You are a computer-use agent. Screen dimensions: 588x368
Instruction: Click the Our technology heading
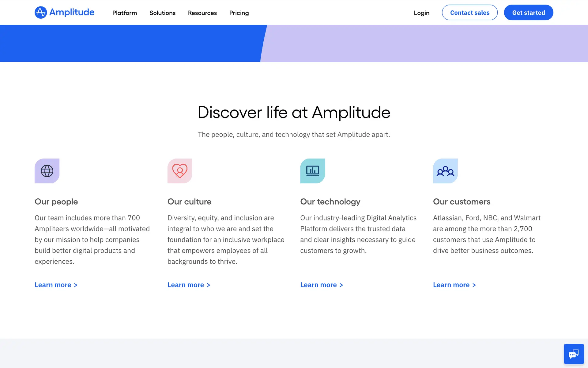(x=330, y=201)
